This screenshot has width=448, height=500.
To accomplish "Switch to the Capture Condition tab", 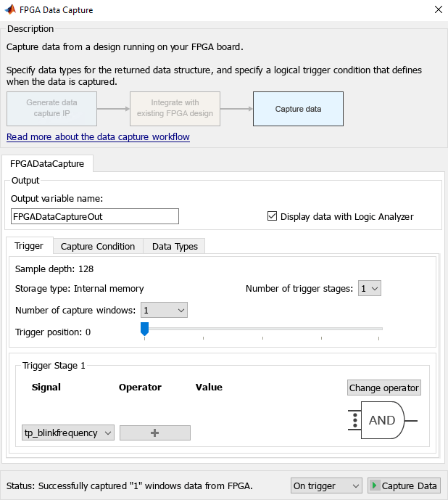I will [x=98, y=246].
